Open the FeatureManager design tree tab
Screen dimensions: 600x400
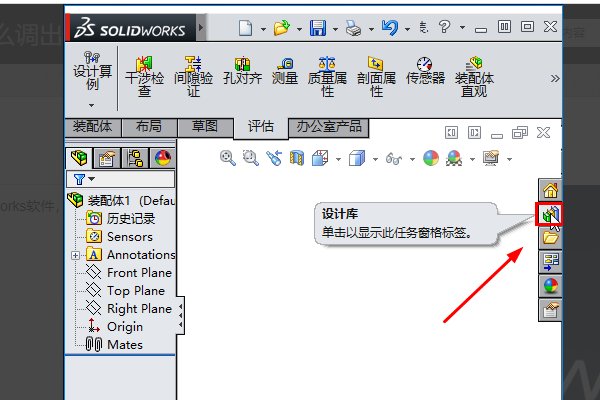[79, 158]
